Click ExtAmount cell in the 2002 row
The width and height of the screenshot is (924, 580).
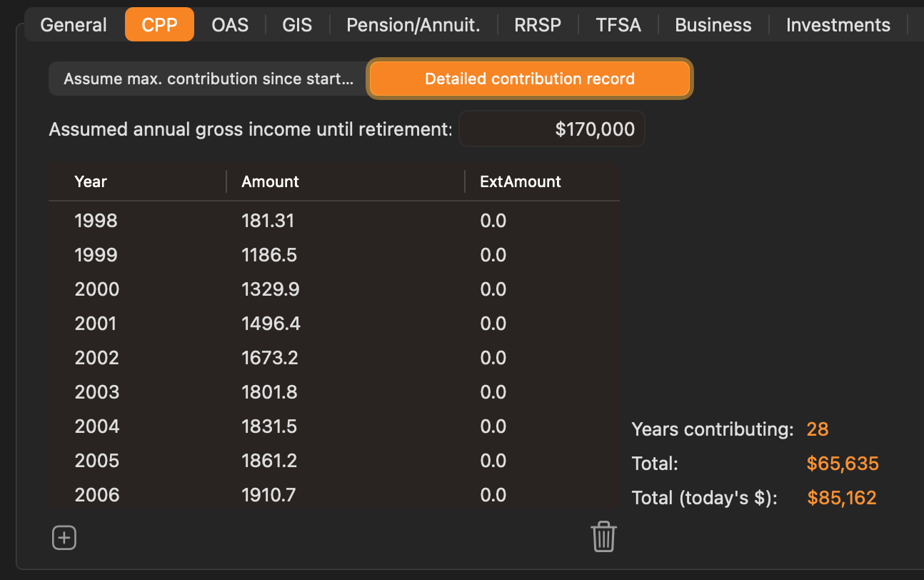(493, 358)
